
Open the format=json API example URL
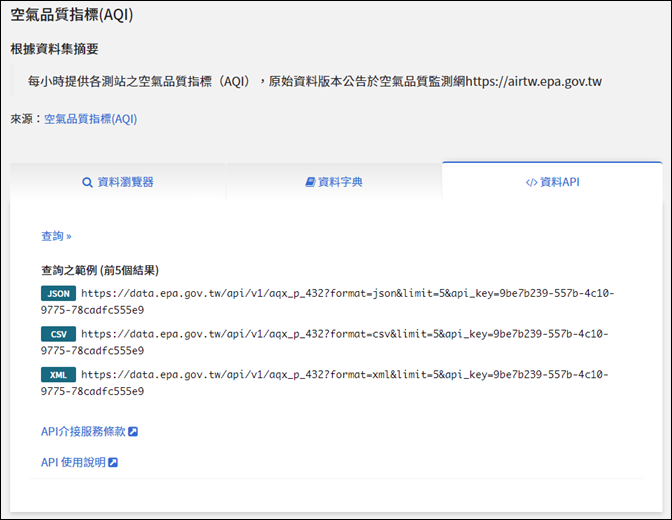point(327,301)
